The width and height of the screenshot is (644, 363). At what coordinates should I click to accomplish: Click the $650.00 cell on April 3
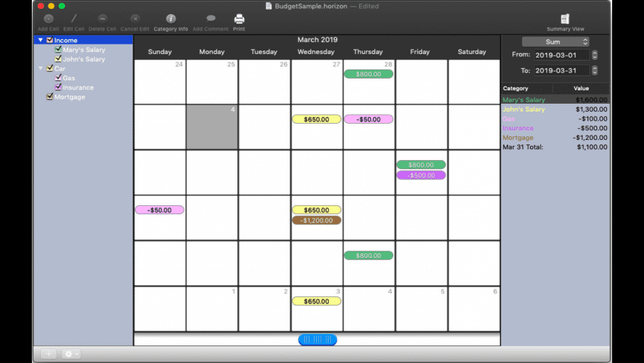tap(316, 302)
